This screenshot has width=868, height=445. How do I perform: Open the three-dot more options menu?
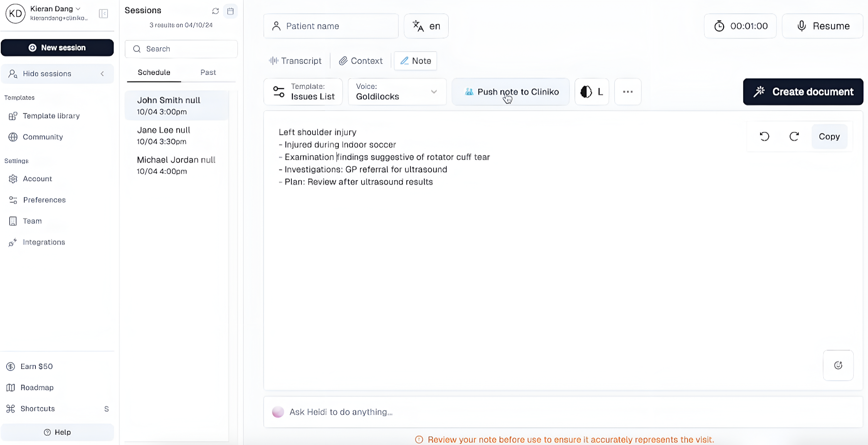pyautogui.click(x=628, y=92)
